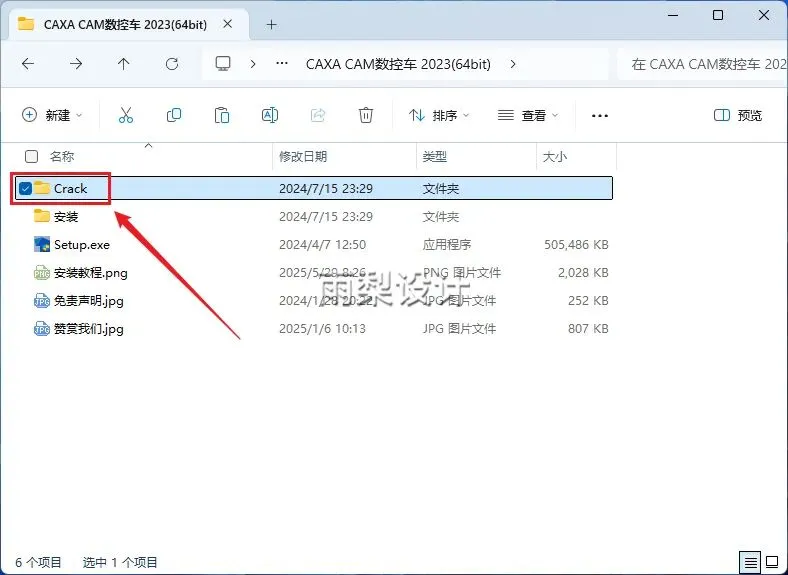This screenshot has width=788, height=575.
Task: Focus the search box 在 CAXA CAM数控车
Action: point(704,64)
